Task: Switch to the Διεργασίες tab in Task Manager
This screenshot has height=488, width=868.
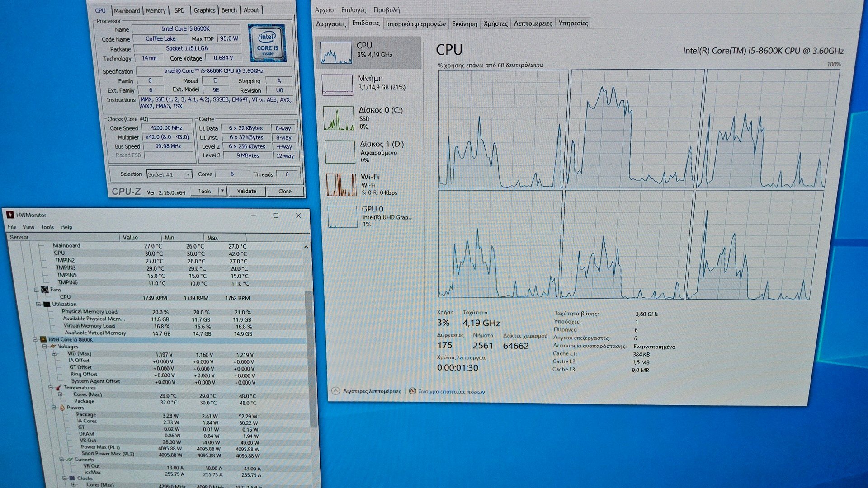Action: point(331,24)
